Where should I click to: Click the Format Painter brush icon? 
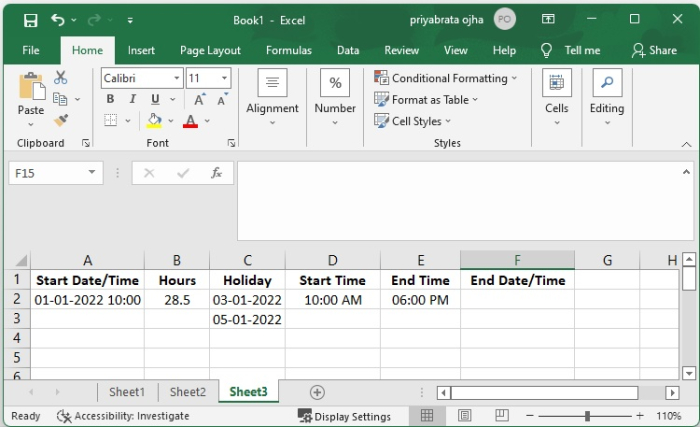(x=61, y=120)
